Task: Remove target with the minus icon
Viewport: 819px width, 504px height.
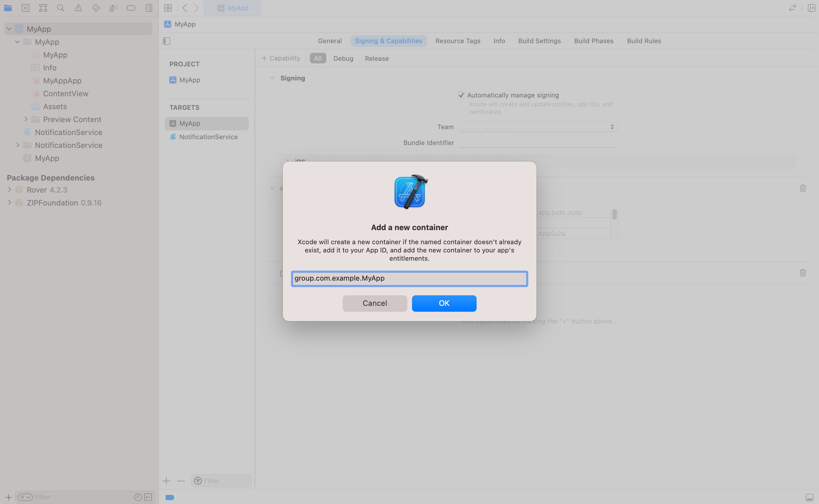Action: click(181, 481)
